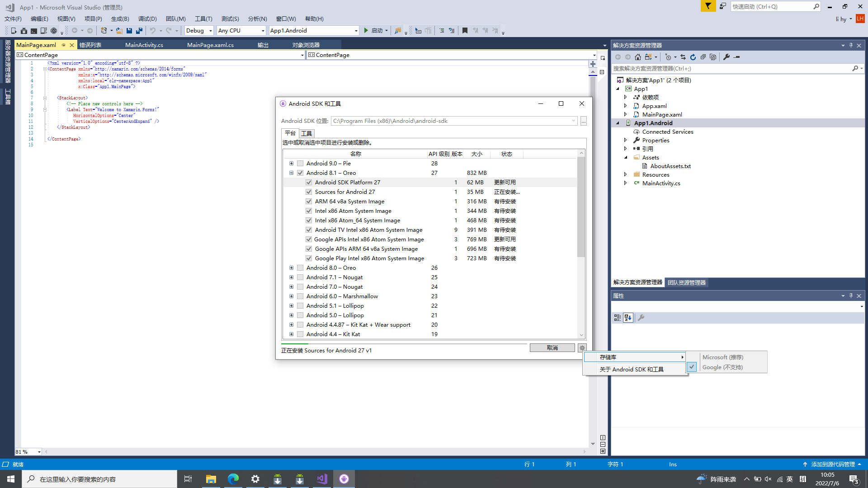This screenshot has width=868, height=488.
Task: Expand the Android 9.0 – Pie node
Action: point(291,164)
